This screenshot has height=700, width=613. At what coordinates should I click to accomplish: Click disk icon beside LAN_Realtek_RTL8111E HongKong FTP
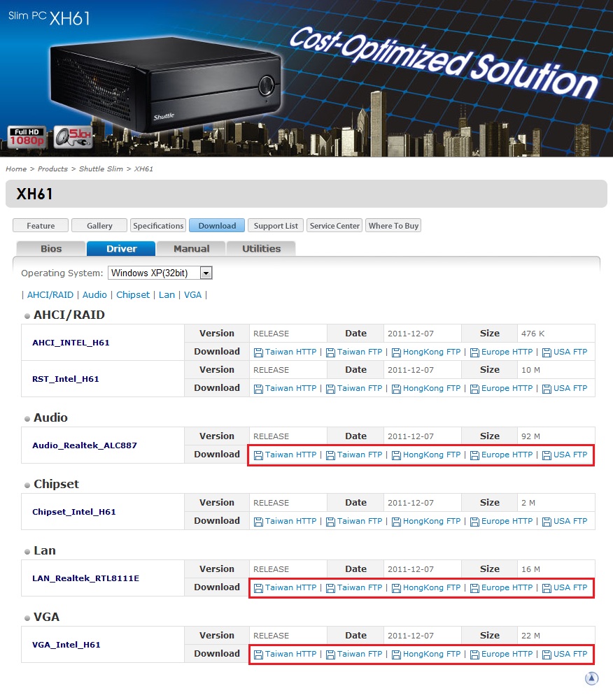click(x=396, y=588)
